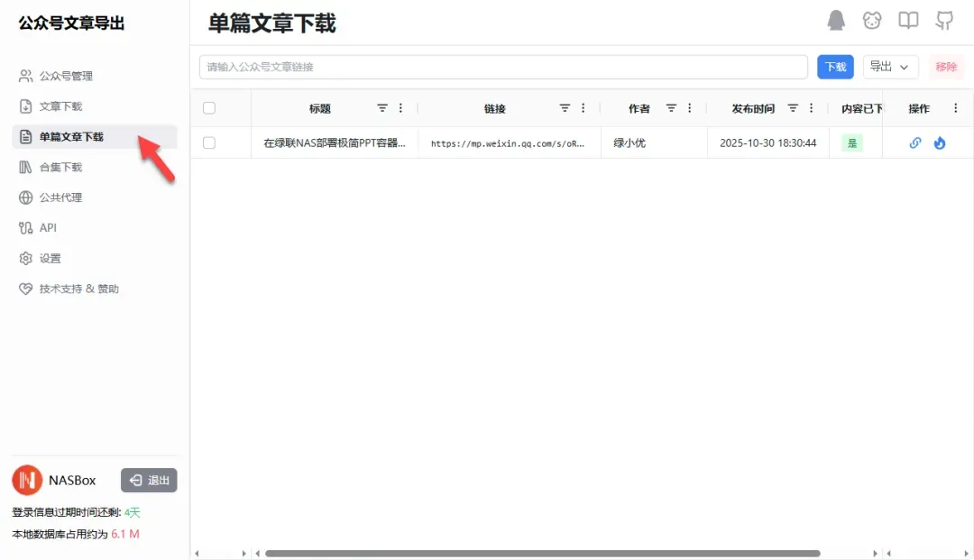Click the user avatar icon top right
This screenshot has height=560, width=974.
click(x=836, y=20)
